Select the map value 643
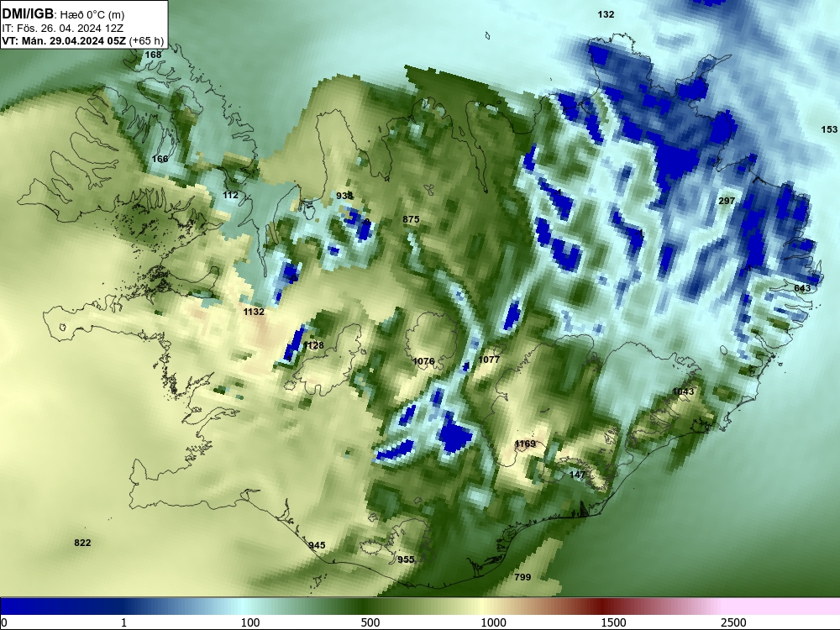This screenshot has width=840, height=630. 802,288
